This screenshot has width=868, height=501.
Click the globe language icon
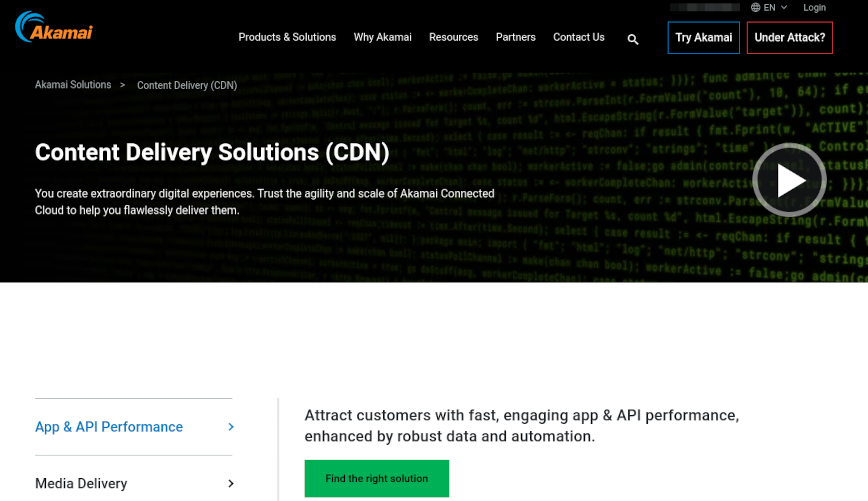pyautogui.click(x=755, y=8)
